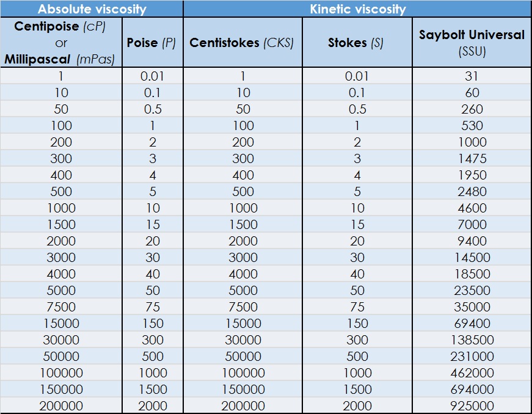Select the Poise (P) column header
The image size is (532, 414).
point(151,42)
